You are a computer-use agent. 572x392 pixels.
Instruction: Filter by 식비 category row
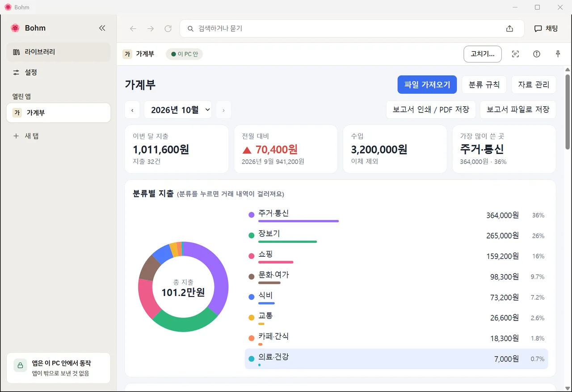coord(396,297)
